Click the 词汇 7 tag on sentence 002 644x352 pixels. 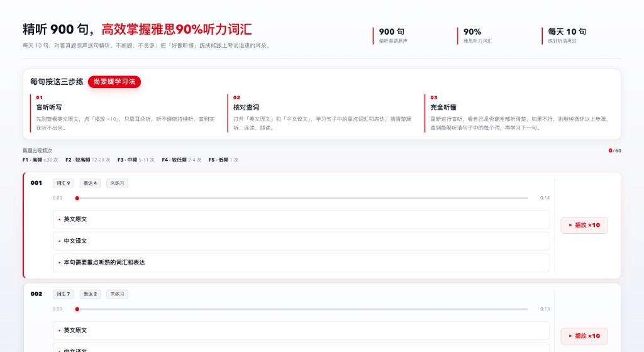click(64, 294)
